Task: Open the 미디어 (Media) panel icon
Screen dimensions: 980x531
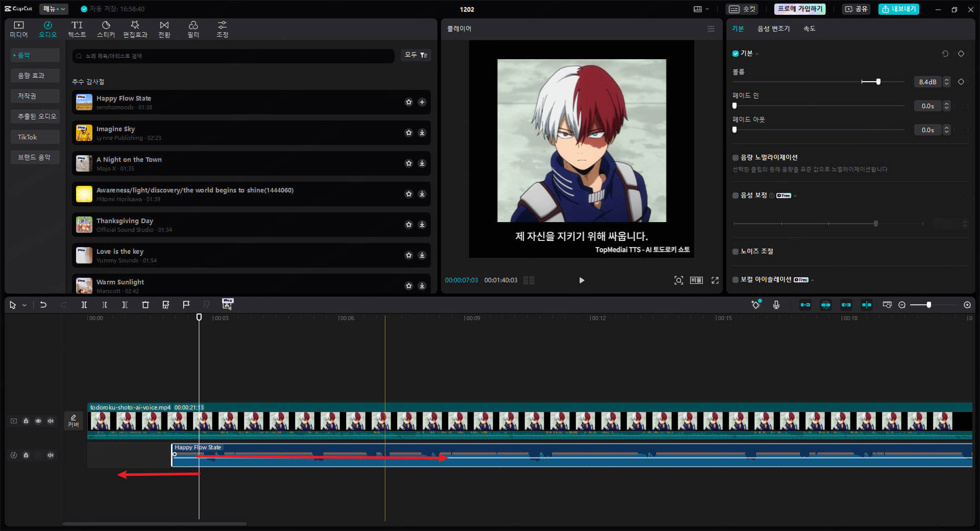Action: pyautogui.click(x=19, y=29)
